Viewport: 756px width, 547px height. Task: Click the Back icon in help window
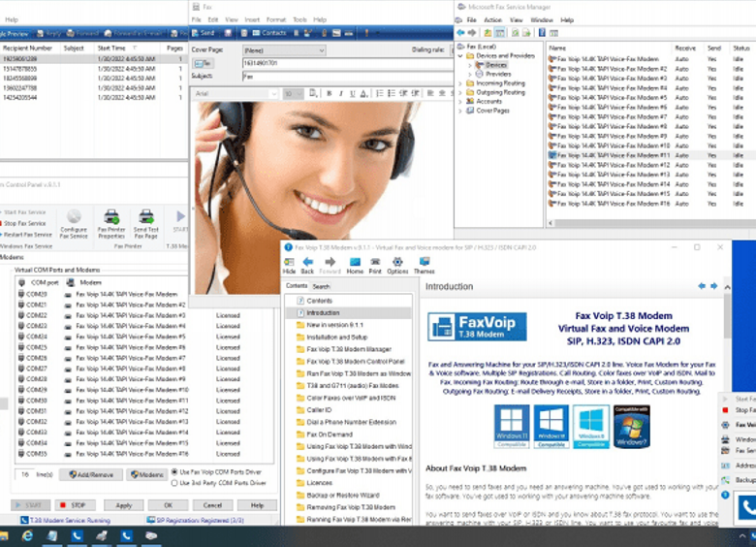307,266
